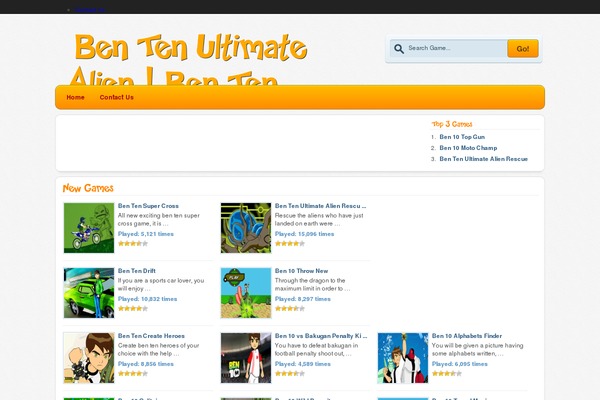This screenshot has width=600, height=400.
Task: Rate Ben Ten Super Cross using stars
Action: pos(133,243)
